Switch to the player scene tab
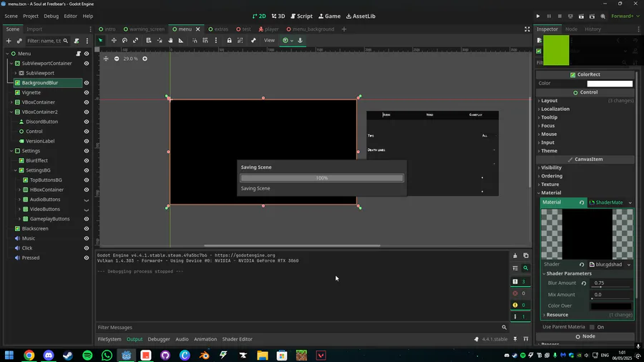 point(268,29)
